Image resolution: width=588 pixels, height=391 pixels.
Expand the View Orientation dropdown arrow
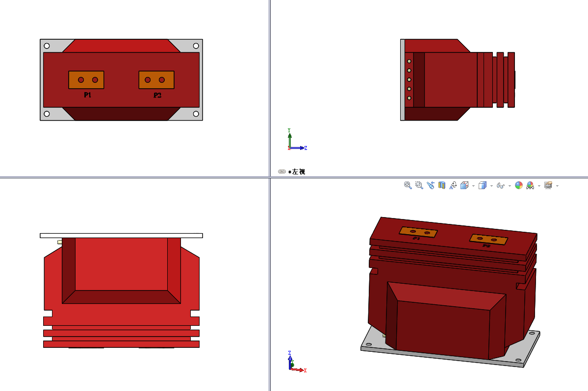click(473, 186)
